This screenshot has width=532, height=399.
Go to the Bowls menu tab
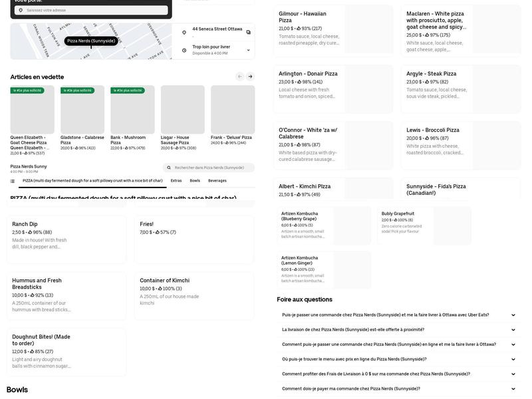[195, 181]
